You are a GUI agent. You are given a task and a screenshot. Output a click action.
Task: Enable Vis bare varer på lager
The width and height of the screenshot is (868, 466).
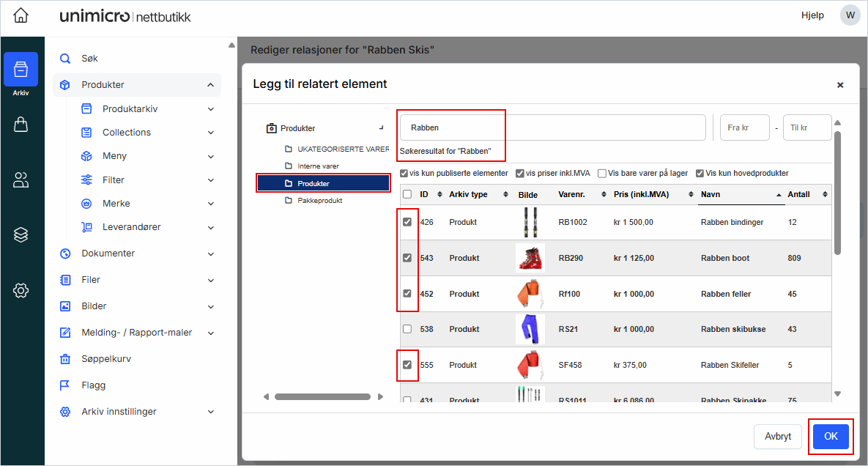pyautogui.click(x=602, y=174)
